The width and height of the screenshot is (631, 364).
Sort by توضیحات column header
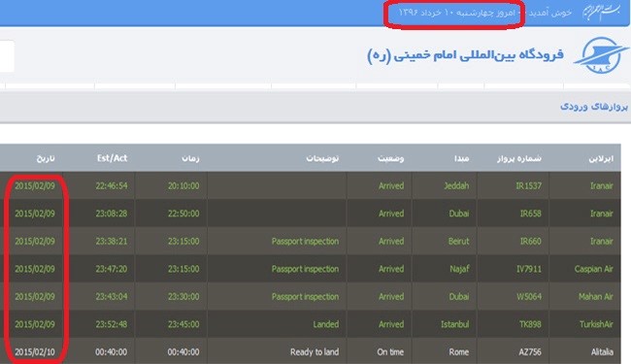click(322, 158)
